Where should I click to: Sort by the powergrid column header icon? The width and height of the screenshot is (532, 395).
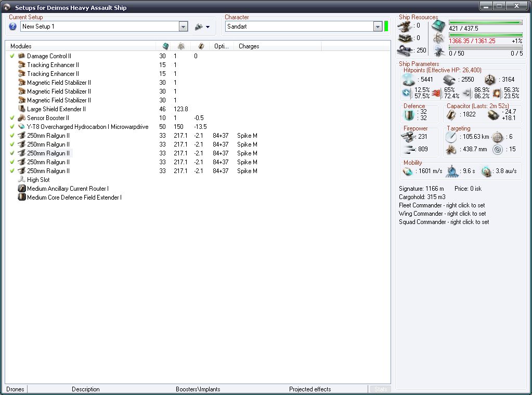181,46
